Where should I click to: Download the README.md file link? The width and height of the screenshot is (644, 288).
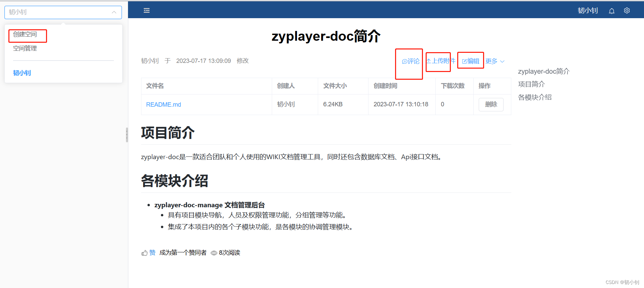163,105
